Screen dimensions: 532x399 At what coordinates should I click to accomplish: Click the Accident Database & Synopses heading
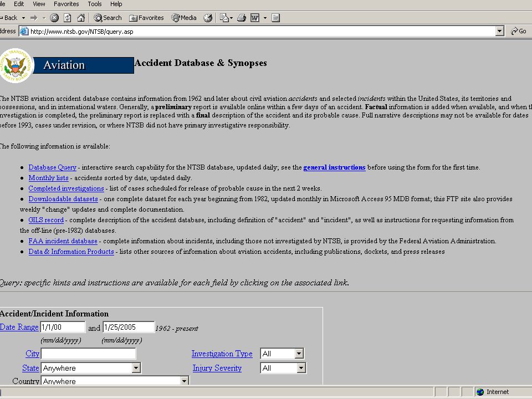pyautogui.click(x=201, y=63)
